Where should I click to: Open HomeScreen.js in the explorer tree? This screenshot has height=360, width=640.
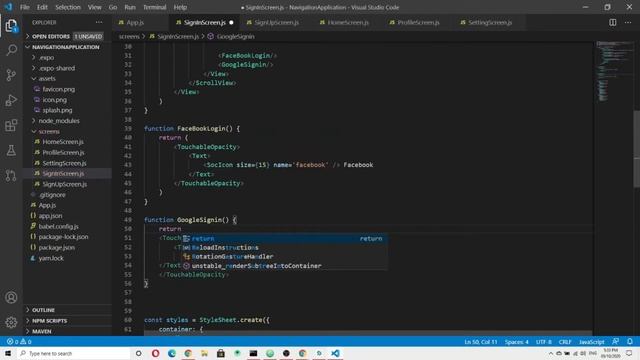63,142
